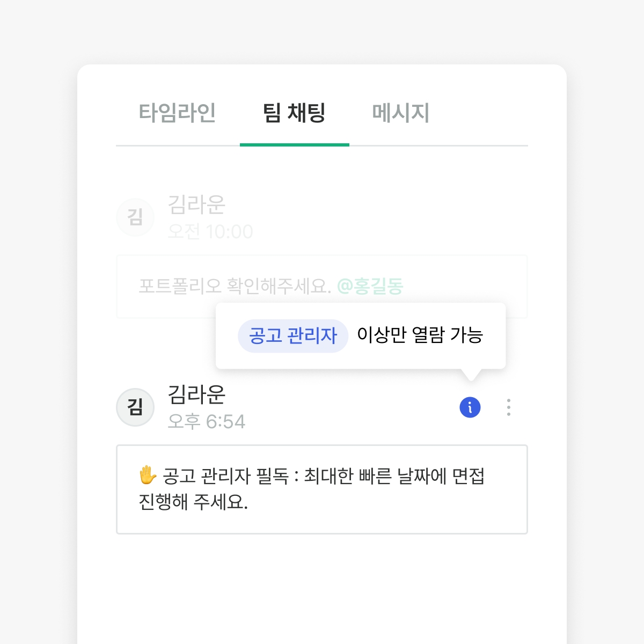The image size is (644, 644).
Task: Open the three-dot more options menu
Action: [x=509, y=407]
